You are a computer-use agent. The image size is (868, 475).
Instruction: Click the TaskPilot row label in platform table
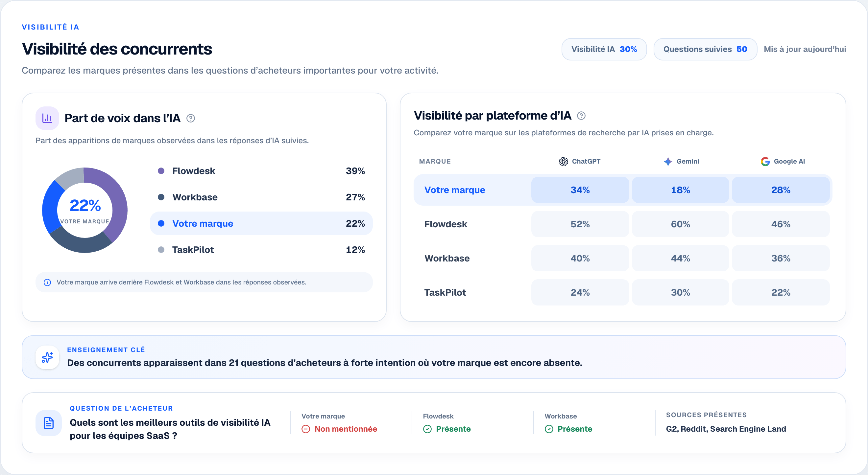click(445, 293)
